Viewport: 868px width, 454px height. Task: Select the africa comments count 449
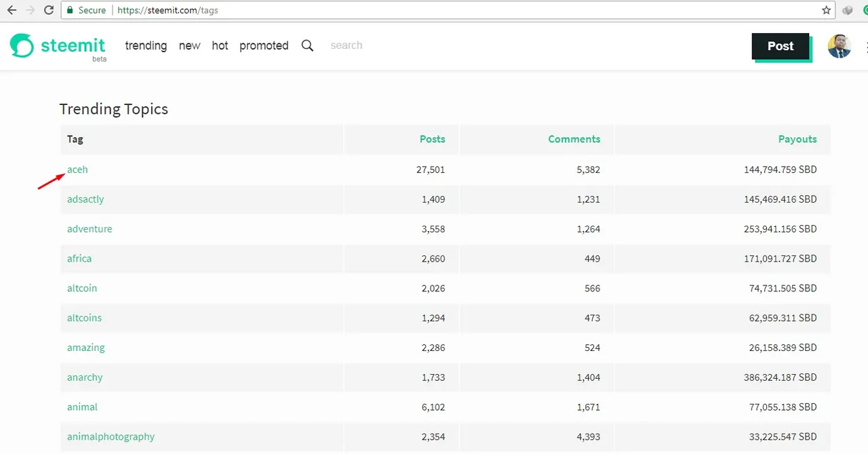592,258
